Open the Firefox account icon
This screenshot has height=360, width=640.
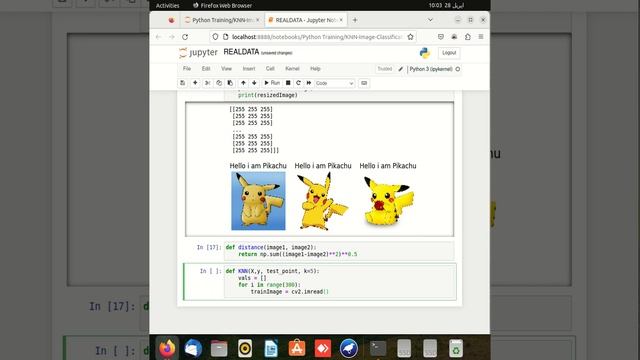point(454,37)
